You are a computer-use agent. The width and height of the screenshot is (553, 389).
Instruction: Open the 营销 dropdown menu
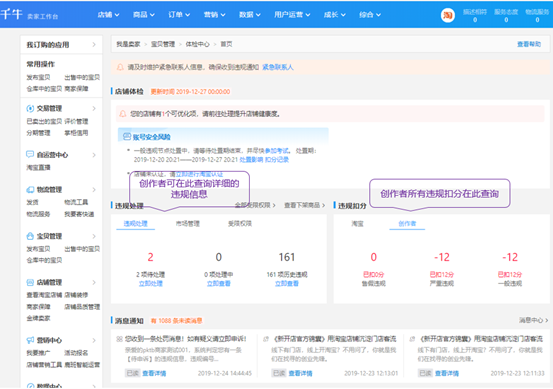(x=214, y=15)
